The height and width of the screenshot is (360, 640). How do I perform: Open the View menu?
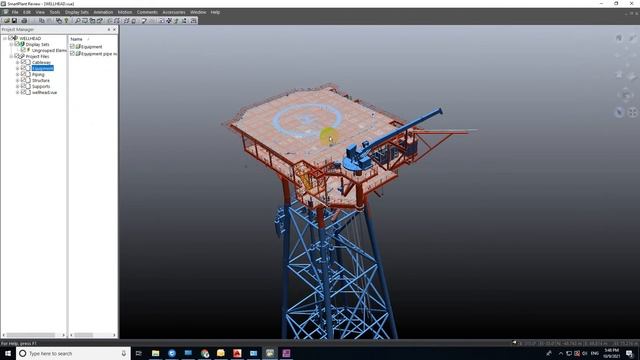(x=40, y=12)
